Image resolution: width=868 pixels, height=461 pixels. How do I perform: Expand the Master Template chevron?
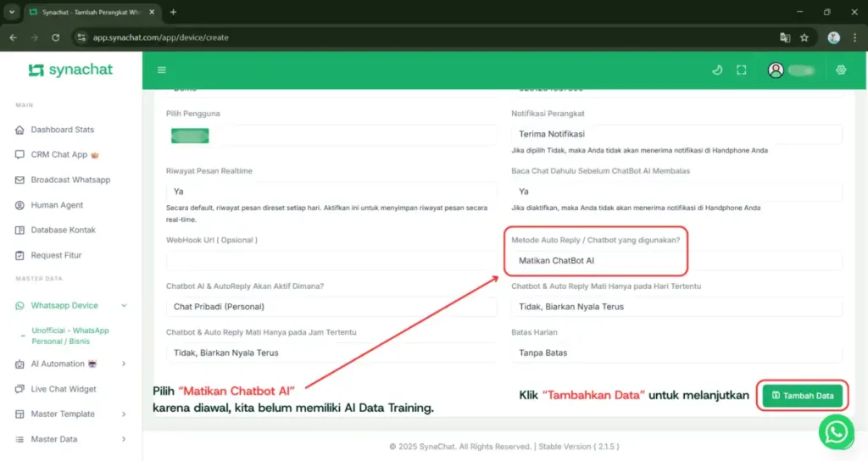click(124, 414)
